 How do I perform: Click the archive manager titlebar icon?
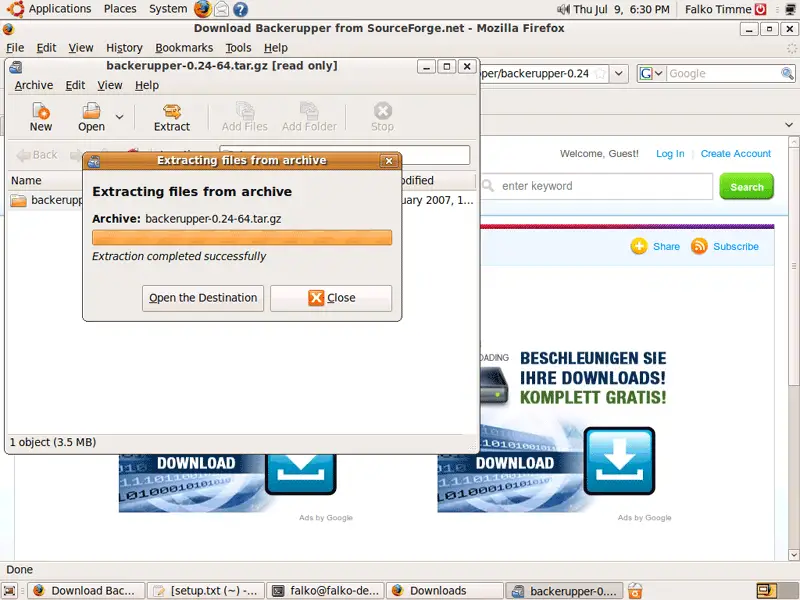(x=16, y=67)
